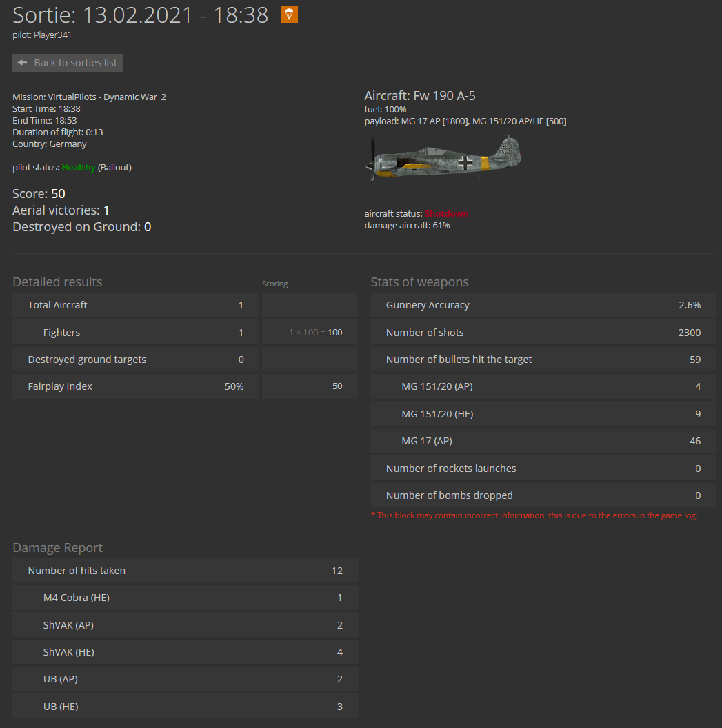Click the UB (AP) damage row
The height and width of the screenshot is (728, 722).
point(185,679)
